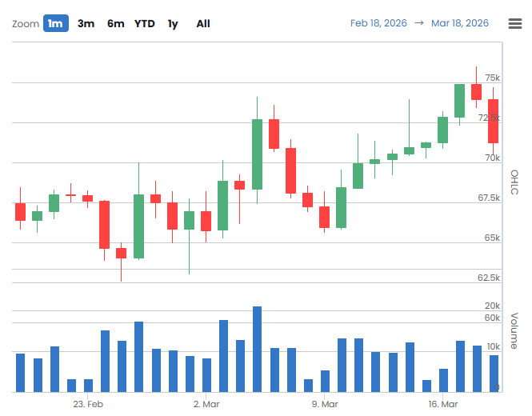
Task: Click the 23. Feb x-axis label
Action: 87,404
